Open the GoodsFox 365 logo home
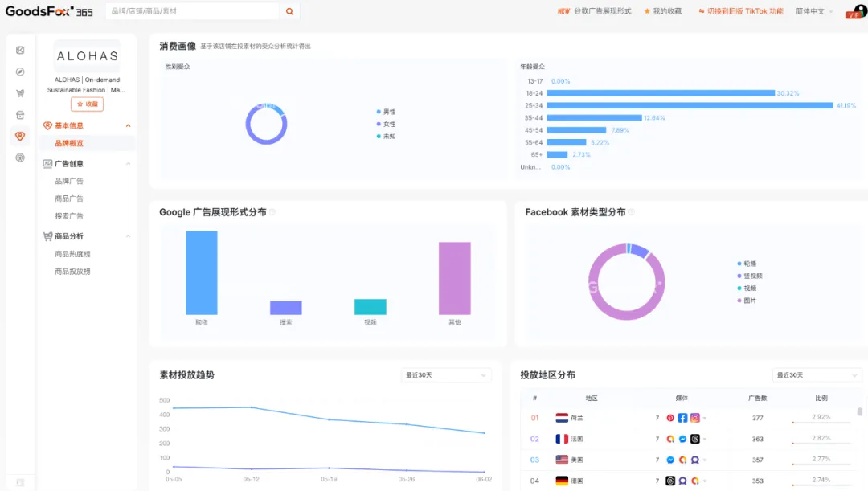The image size is (868, 491). [49, 11]
